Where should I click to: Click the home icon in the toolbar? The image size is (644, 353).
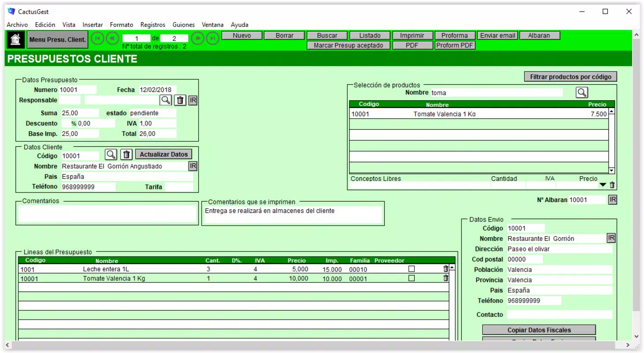pyautogui.click(x=15, y=39)
